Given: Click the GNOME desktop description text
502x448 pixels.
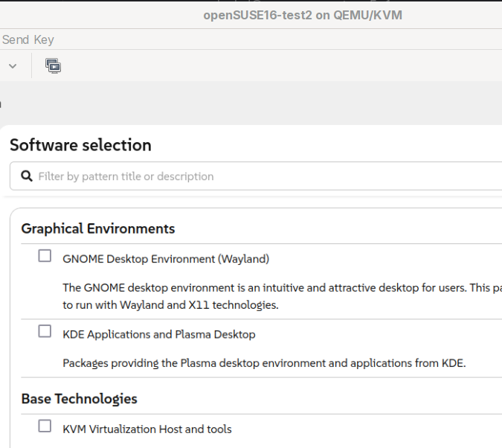Looking at the screenshot, I should tap(283, 296).
